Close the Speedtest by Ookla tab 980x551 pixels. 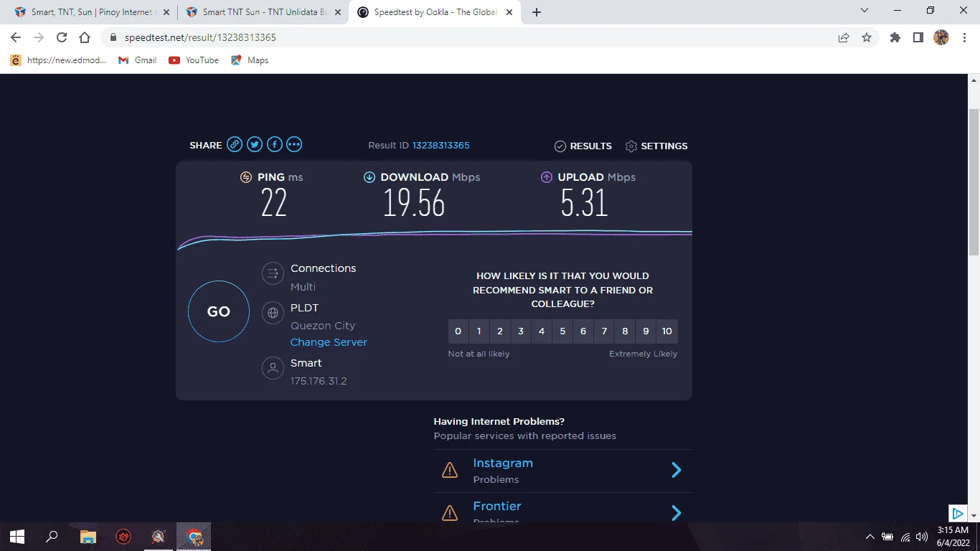(x=509, y=12)
